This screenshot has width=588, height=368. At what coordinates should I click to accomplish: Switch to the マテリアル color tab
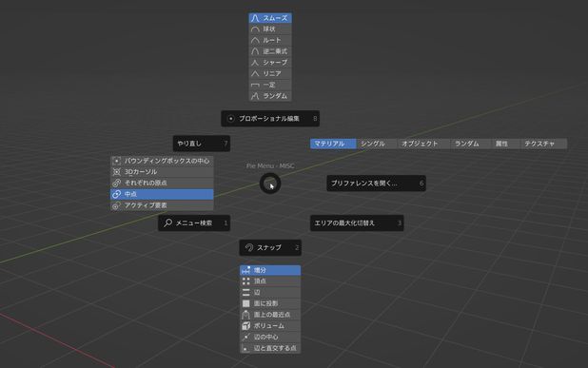coord(333,144)
